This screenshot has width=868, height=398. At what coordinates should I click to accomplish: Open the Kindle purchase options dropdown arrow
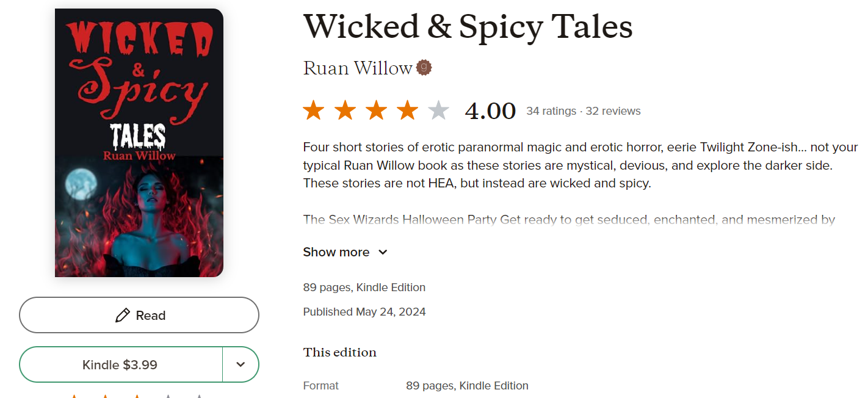241,364
